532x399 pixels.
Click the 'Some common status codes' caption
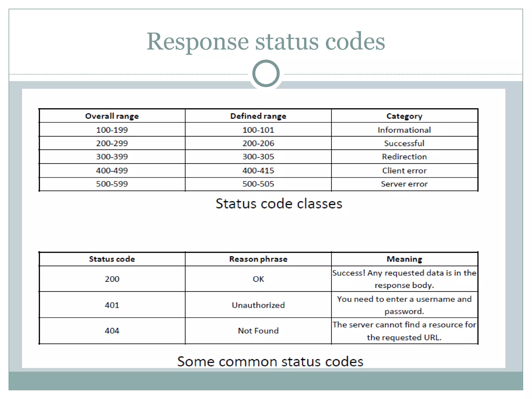pos(270,361)
